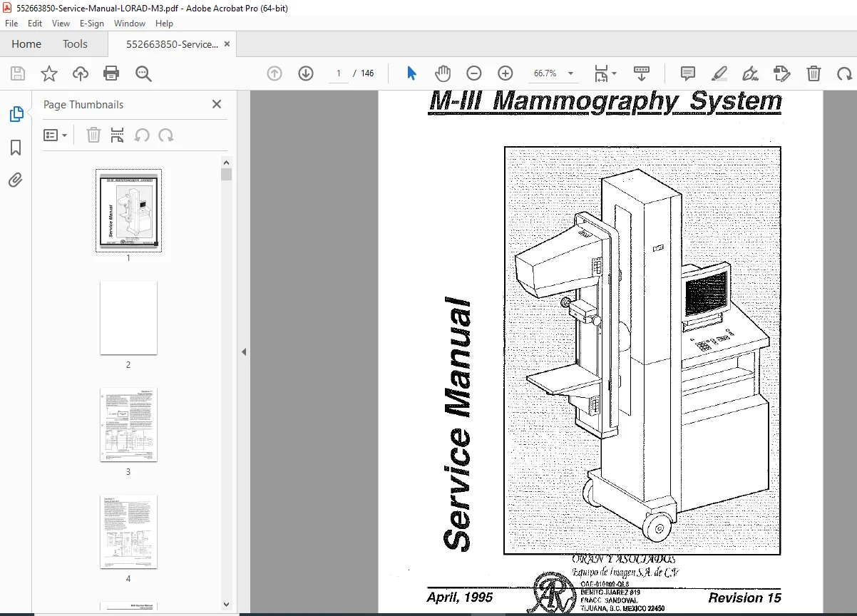Open the fit page scrolling options icon

click(602, 73)
